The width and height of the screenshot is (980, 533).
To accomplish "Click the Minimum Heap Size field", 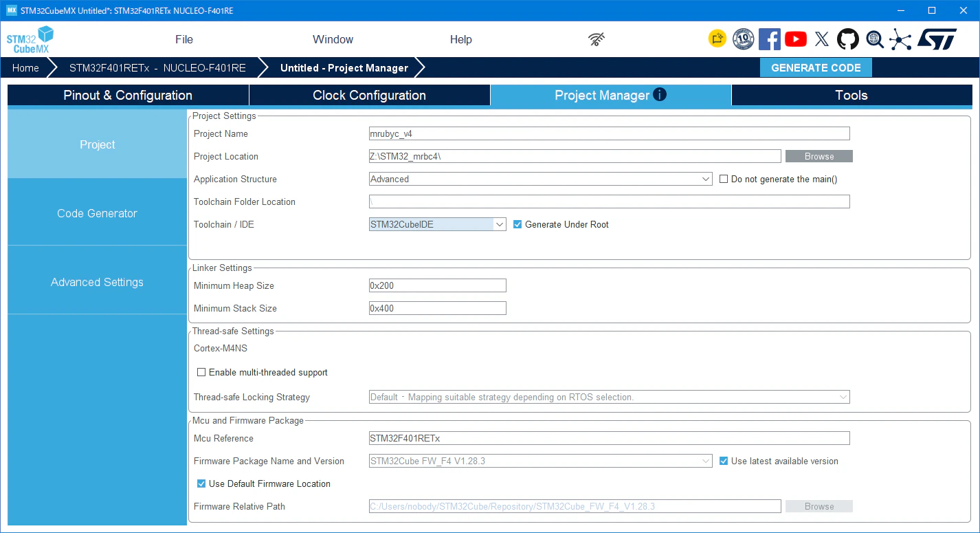I will 438,285.
